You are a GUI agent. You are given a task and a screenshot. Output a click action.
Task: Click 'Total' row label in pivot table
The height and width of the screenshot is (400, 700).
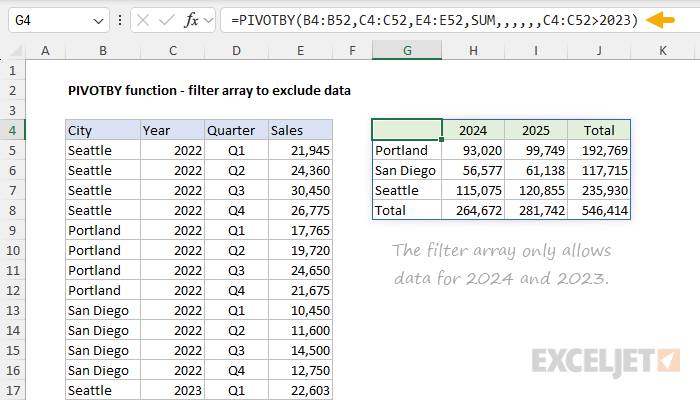[x=407, y=210]
